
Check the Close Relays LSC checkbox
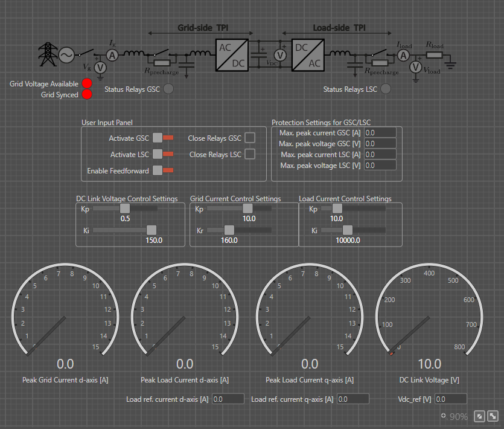click(x=250, y=154)
